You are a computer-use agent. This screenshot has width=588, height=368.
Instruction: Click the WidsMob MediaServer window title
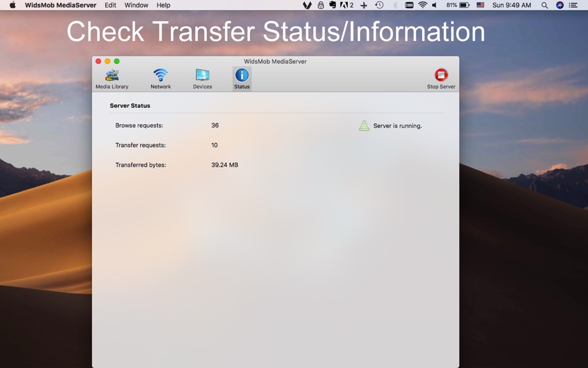[275, 61]
